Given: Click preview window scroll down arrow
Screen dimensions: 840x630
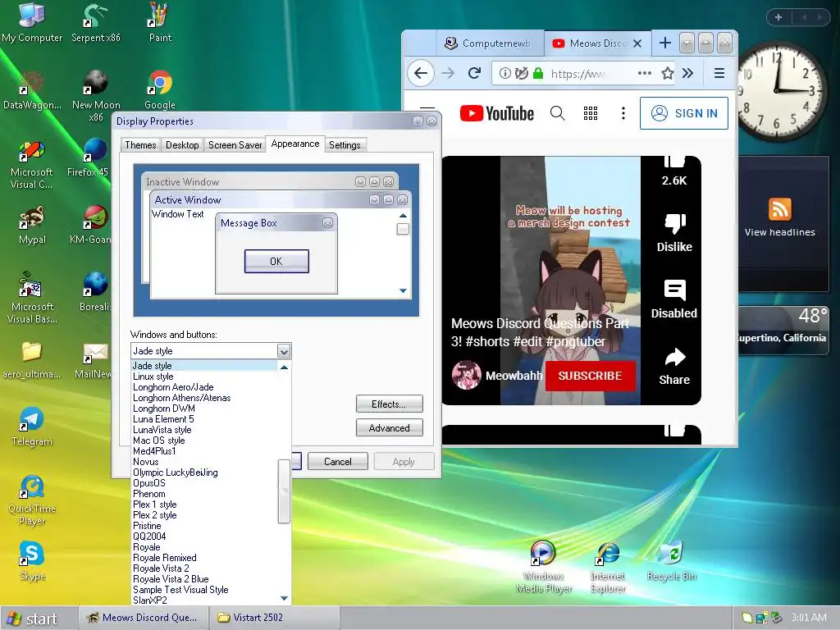Looking at the screenshot, I should pos(403,291).
